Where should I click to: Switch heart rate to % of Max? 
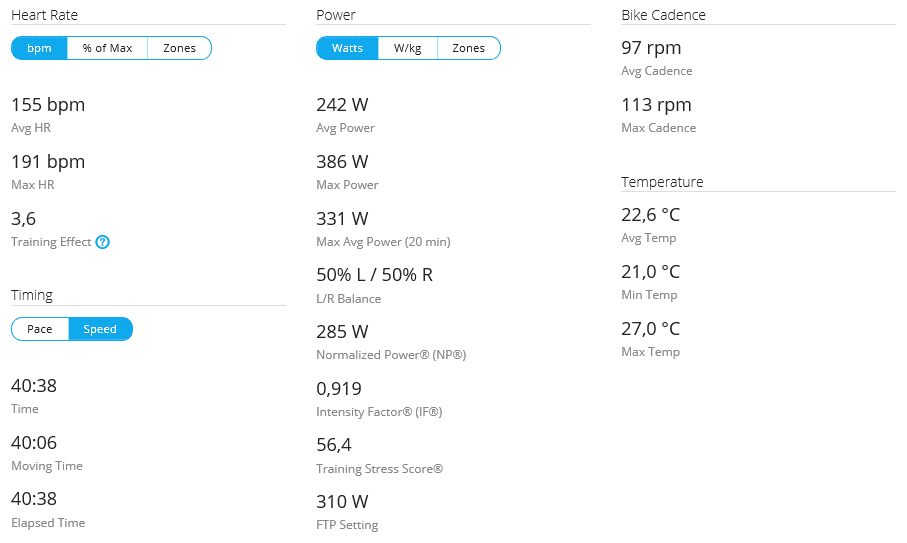107,48
